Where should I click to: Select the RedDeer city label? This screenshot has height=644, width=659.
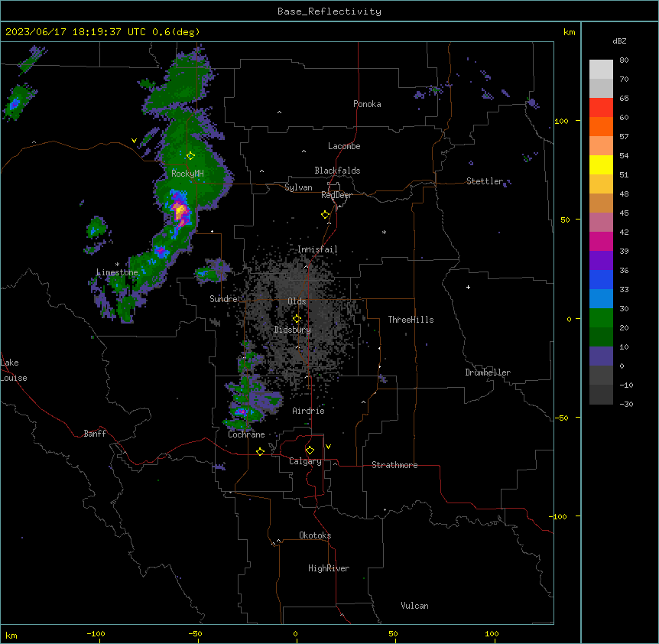336,195
